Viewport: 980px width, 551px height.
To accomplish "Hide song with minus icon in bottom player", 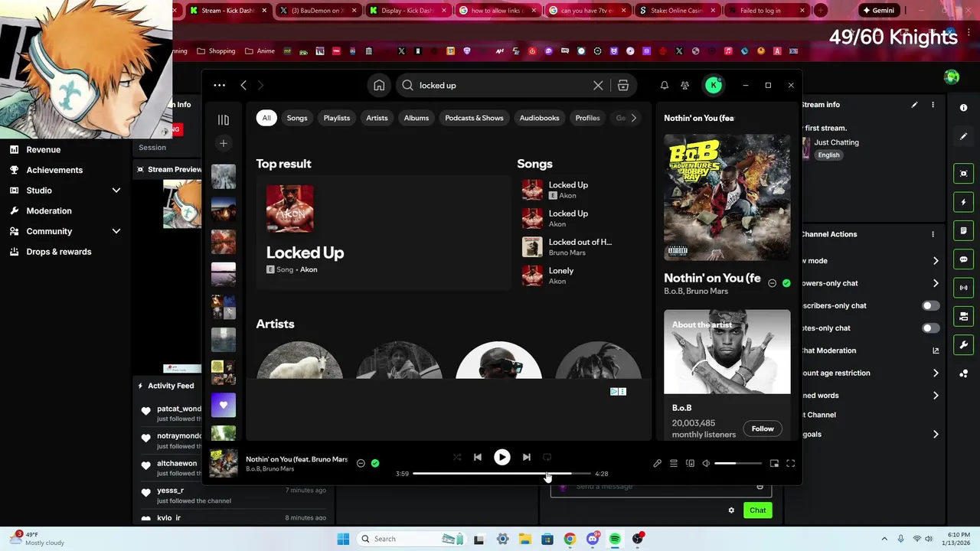I will coord(361,463).
